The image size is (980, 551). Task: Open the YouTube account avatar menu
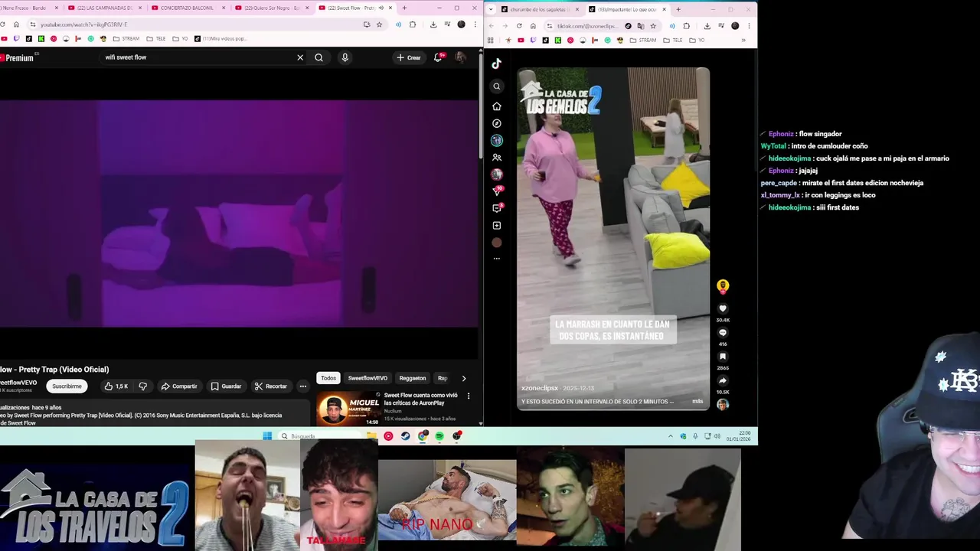pos(460,57)
